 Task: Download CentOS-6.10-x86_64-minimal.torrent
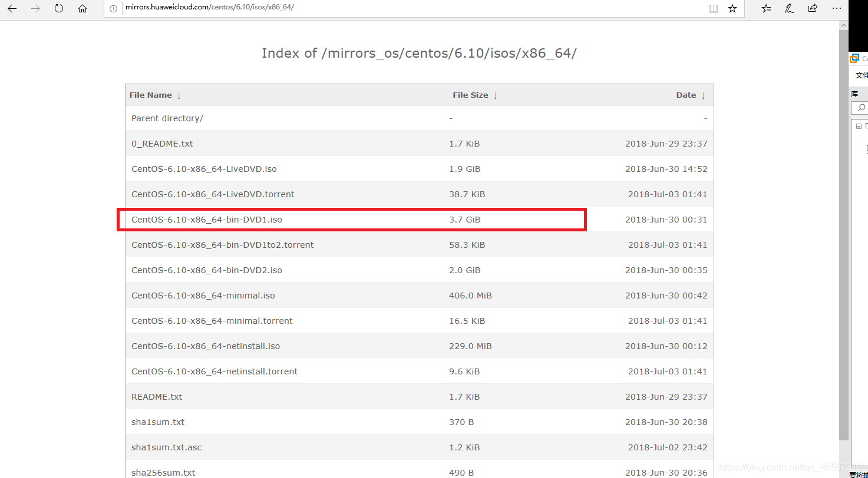tap(212, 321)
